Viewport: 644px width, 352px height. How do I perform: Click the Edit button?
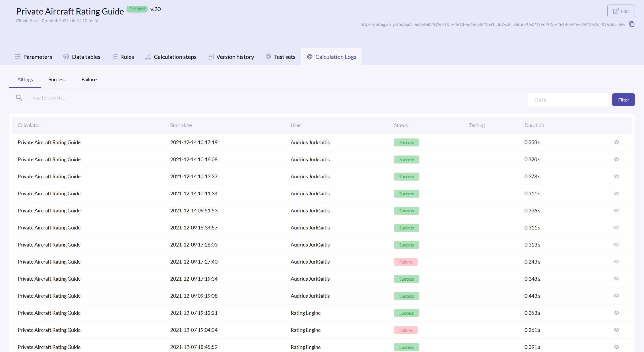tap(621, 11)
